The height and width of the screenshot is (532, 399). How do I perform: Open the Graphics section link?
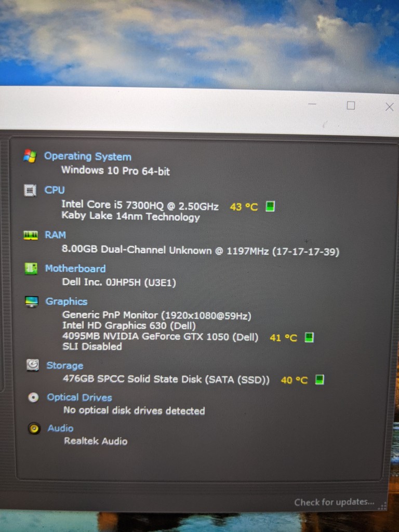click(x=66, y=302)
